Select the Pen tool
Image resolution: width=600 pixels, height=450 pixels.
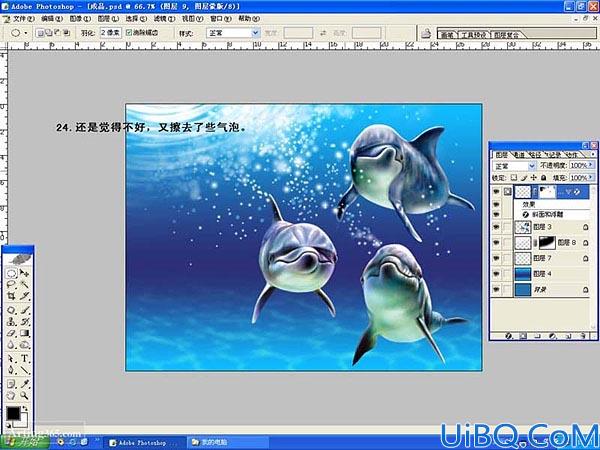tap(11, 370)
